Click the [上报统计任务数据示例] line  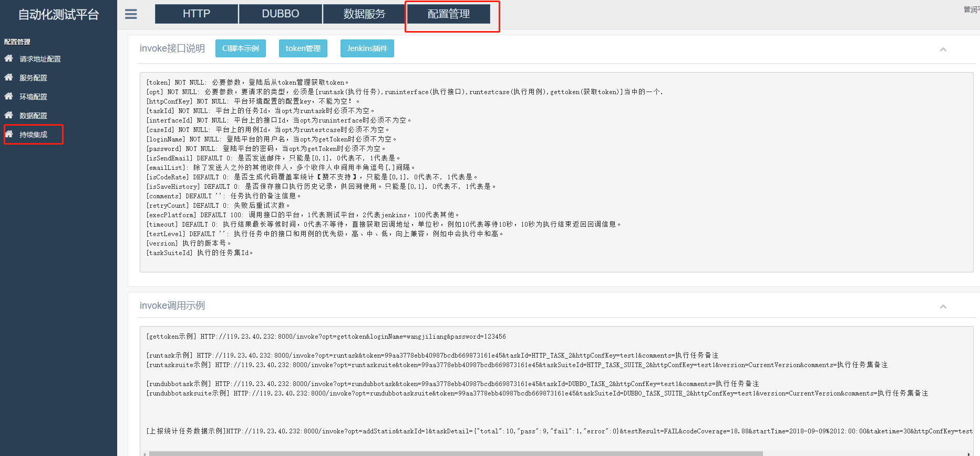[x=559, y=431]
